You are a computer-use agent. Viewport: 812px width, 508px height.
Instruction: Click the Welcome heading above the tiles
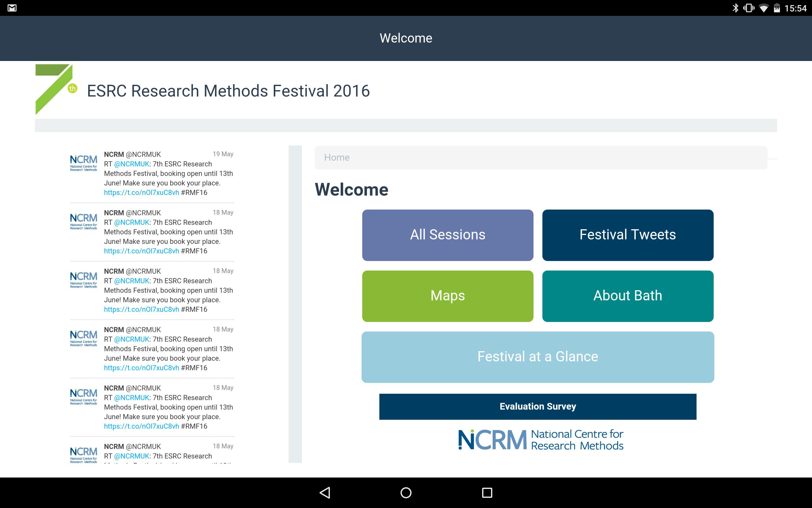351,190
